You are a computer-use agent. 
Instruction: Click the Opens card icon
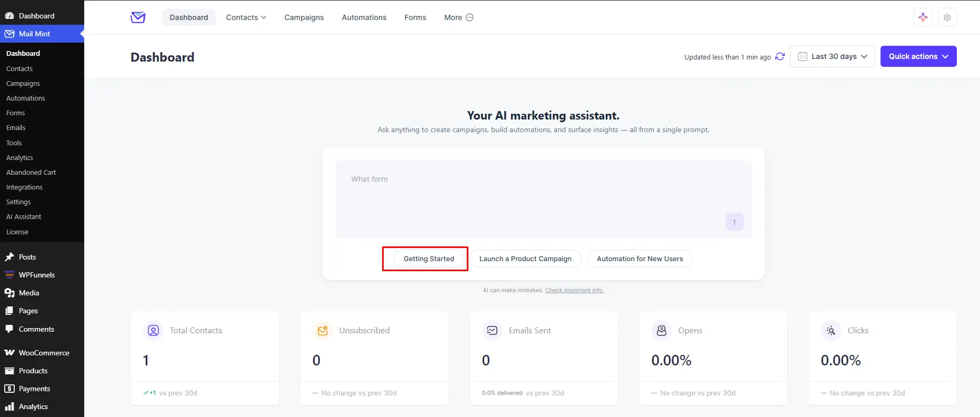pos(662,330)
